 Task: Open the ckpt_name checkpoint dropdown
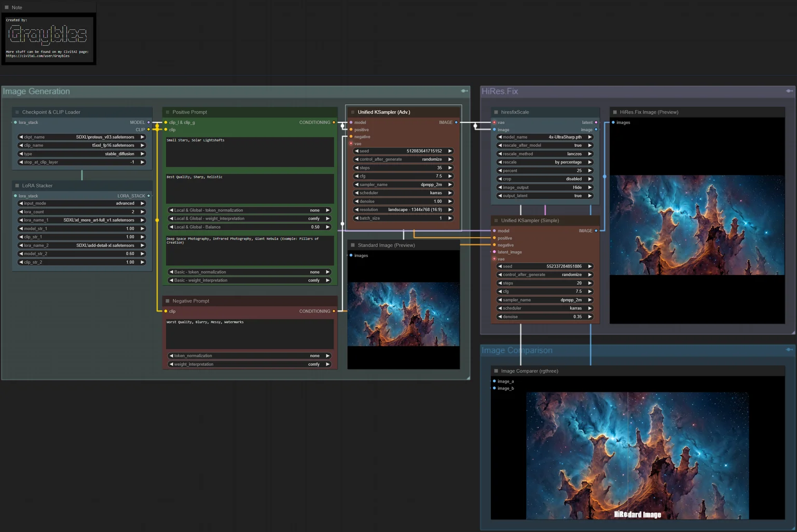coord(81,137)
